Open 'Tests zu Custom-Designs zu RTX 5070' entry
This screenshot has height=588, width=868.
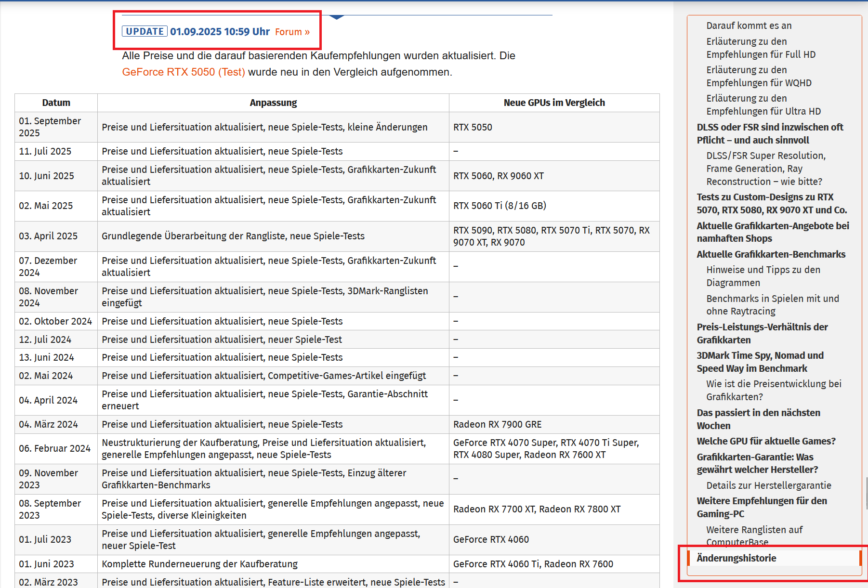tap(772, 203)
